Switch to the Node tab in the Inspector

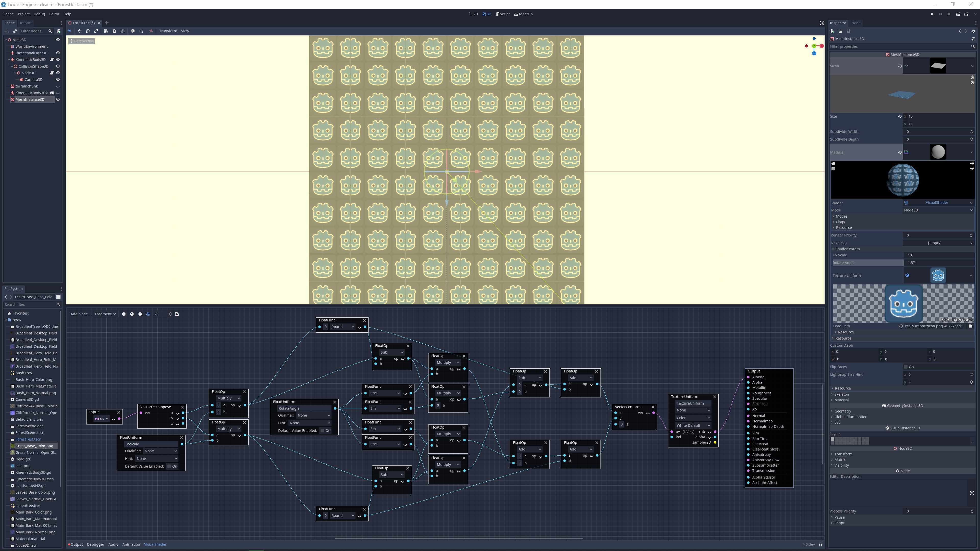click(856, 23)
